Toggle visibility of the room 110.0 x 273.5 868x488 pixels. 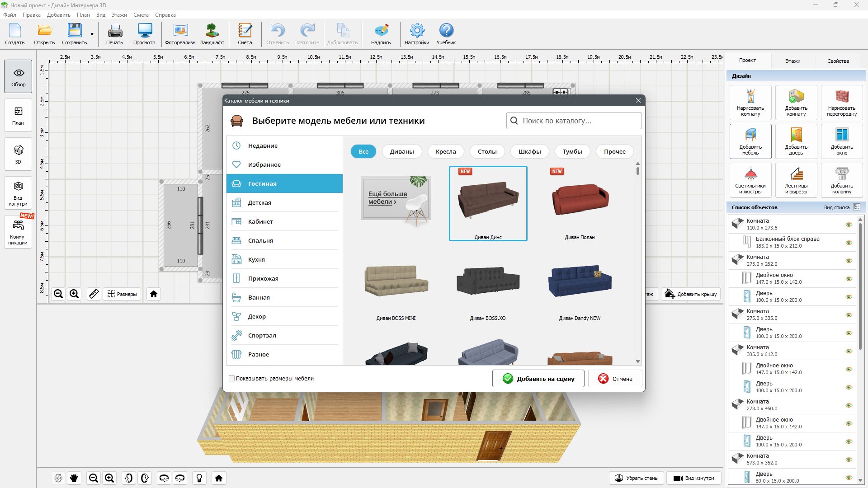pos(849,225)
